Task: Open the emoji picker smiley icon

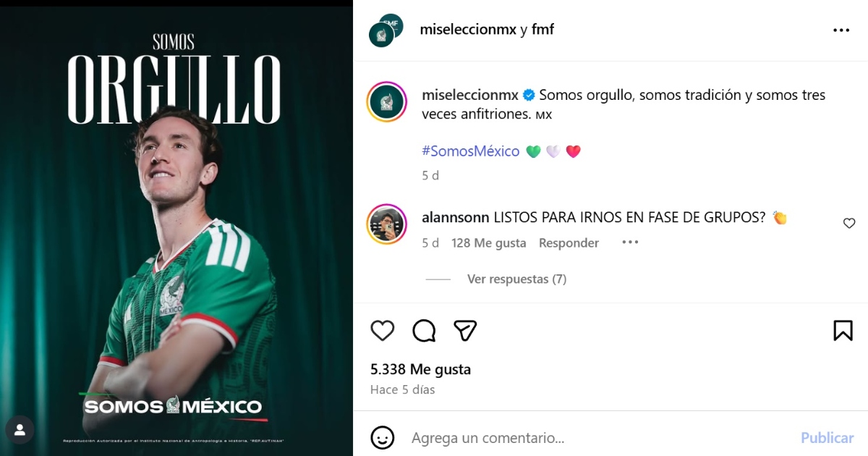Action: click(x=383, y=437)
